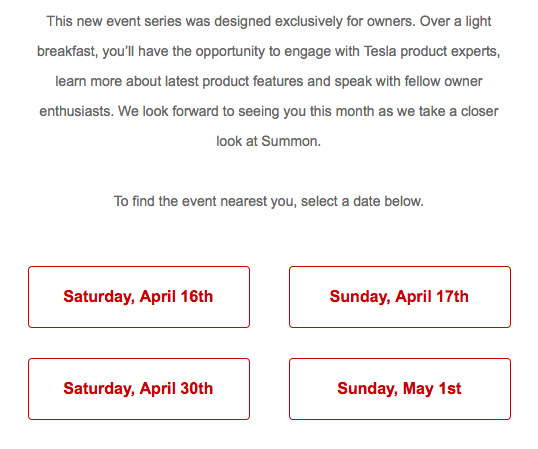Click the 'To find the event nearest you' sentence

tap(269, 201)
